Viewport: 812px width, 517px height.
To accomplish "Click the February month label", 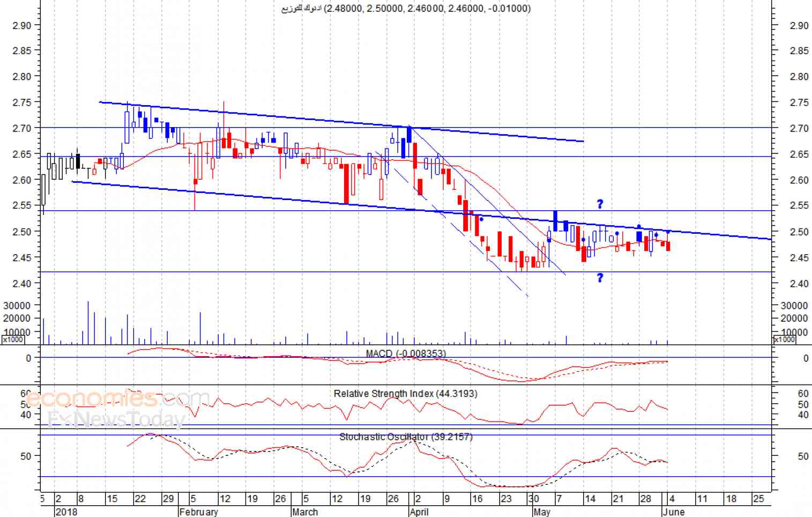I will coord(198,512).
